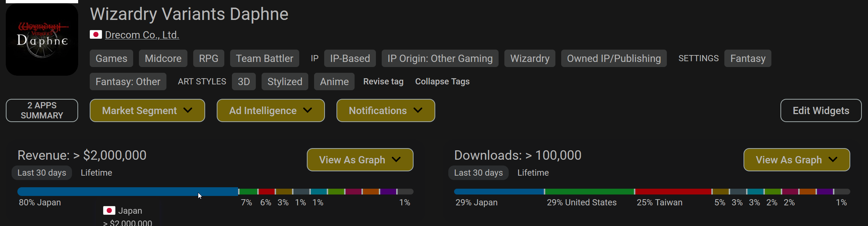868x226 pixels.
Task: Click the 25% Taiwan label
Action: [x=659, y=202]
